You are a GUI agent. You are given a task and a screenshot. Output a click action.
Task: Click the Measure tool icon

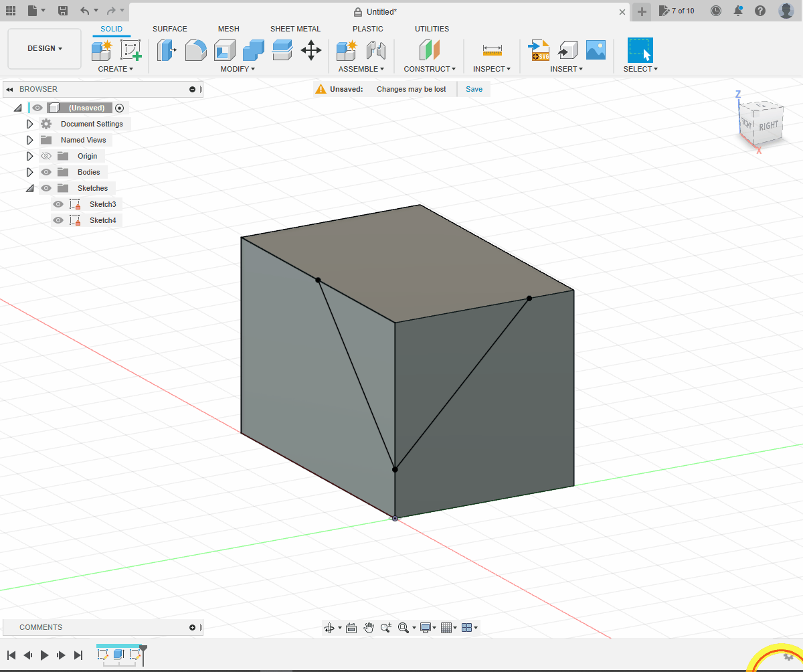click(x=492, y=50)
